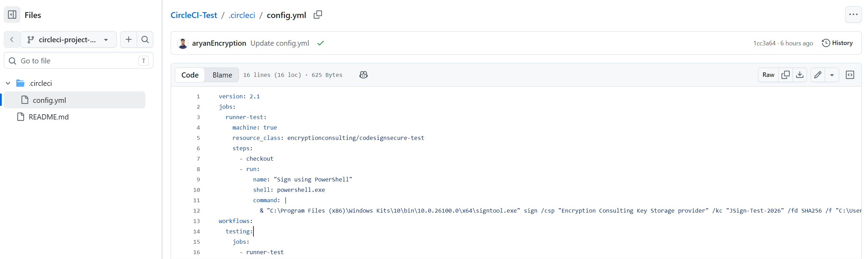Open the Update config.yml commit message
Image resolution: width=868 pixels, height=259 pixels.
click(280, 43)
